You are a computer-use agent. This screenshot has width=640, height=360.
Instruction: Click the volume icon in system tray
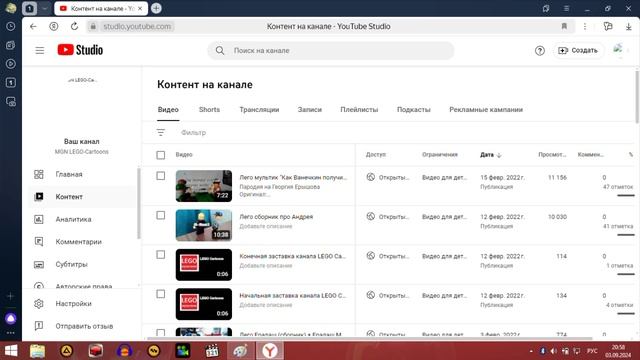(553, 351)
